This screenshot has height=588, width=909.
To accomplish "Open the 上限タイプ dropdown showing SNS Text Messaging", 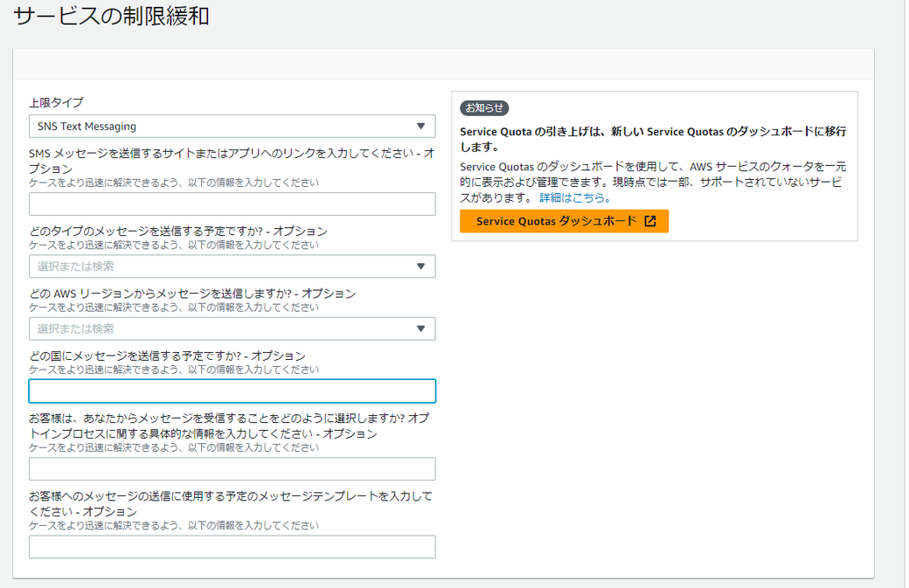I will pyautogui.click(x=232, y=127).
